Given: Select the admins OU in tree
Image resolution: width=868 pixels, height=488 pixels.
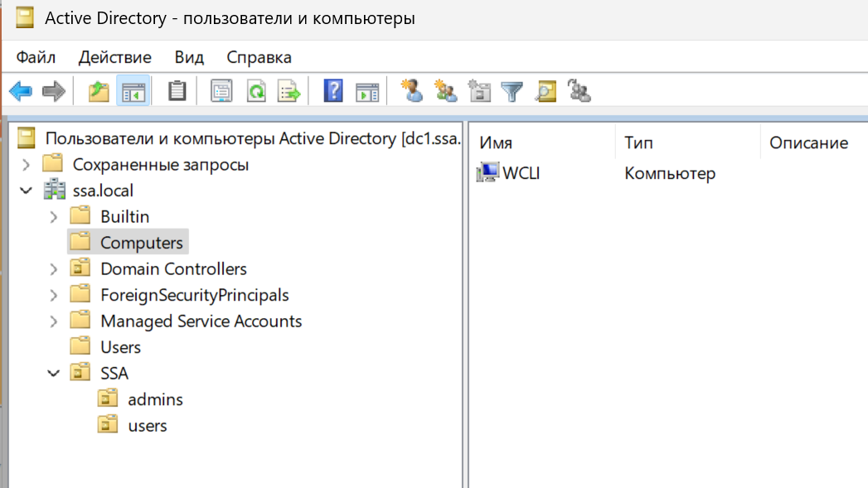Looking at the screenshot, I should [x=155, y=399].
